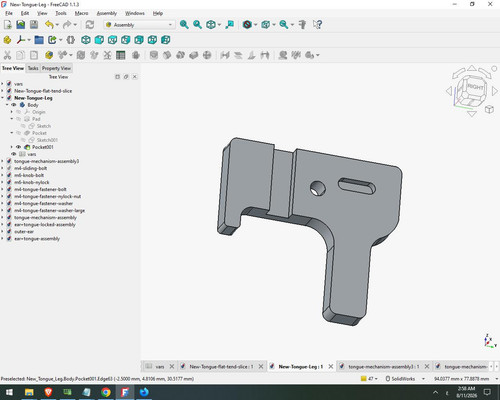
Task: Open Google Chrome from the taskbar
Action: point(106,392)
